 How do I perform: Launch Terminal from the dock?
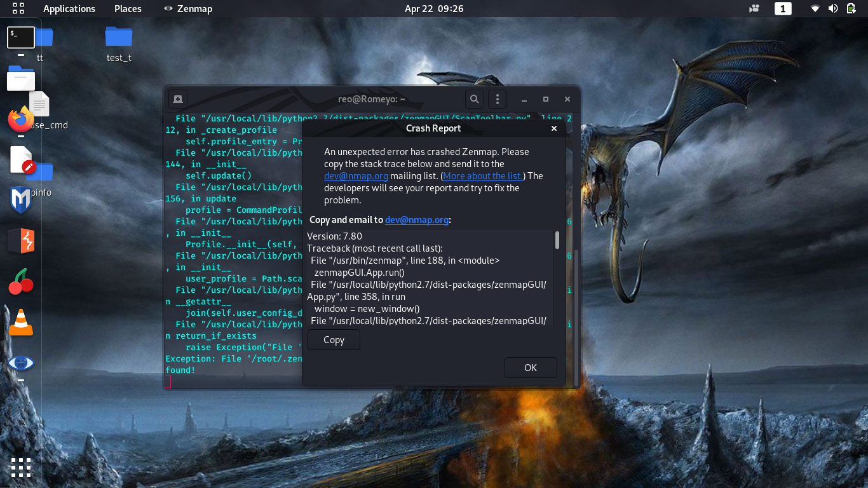point(21,37)
